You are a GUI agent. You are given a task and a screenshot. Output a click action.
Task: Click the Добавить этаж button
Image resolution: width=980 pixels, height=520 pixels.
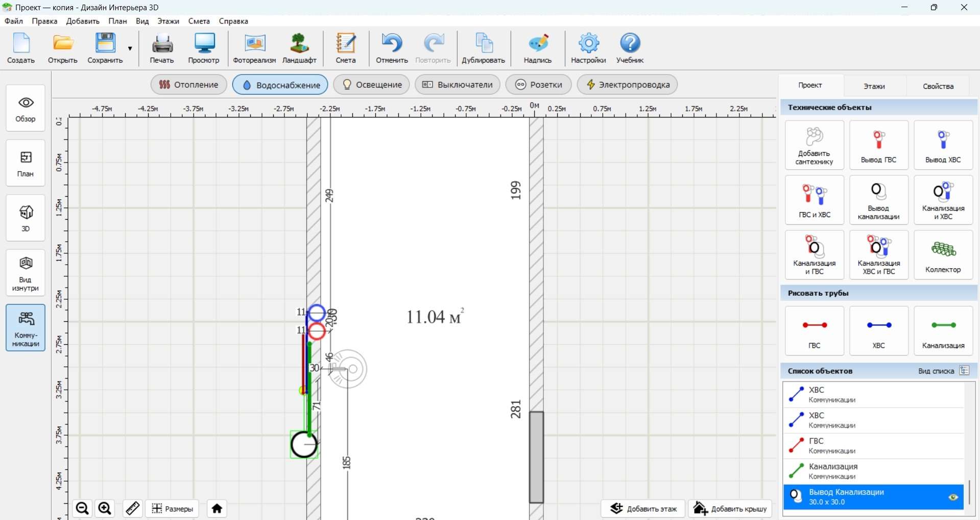pyautogui.click(x=643, y=508)
